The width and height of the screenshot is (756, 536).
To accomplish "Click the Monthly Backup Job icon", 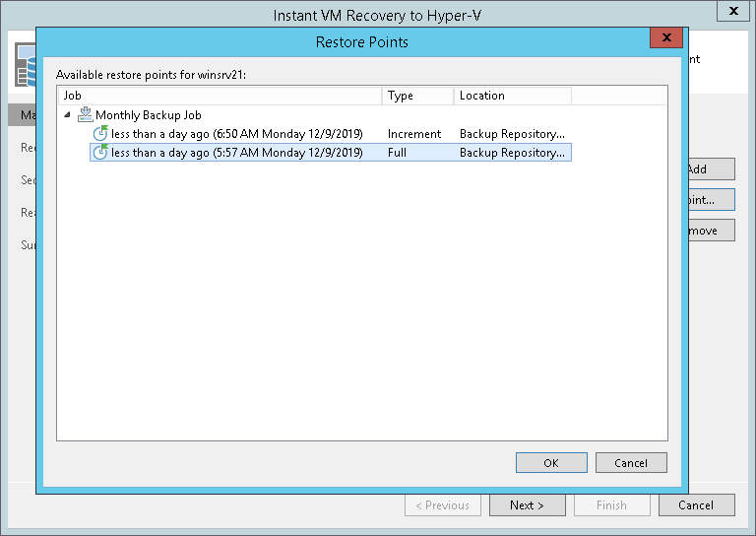I will pyautogui.click(x=85, y=114).
